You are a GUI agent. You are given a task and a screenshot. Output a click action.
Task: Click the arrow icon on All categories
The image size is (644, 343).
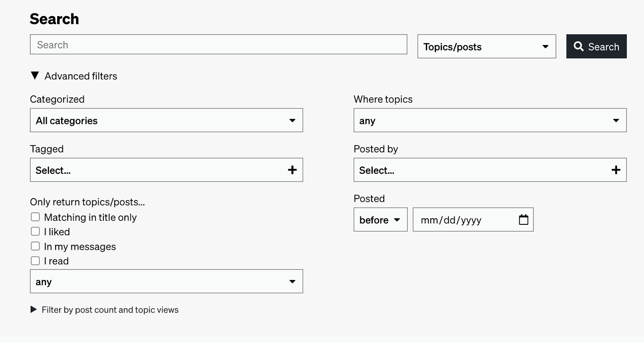point(292,120)
